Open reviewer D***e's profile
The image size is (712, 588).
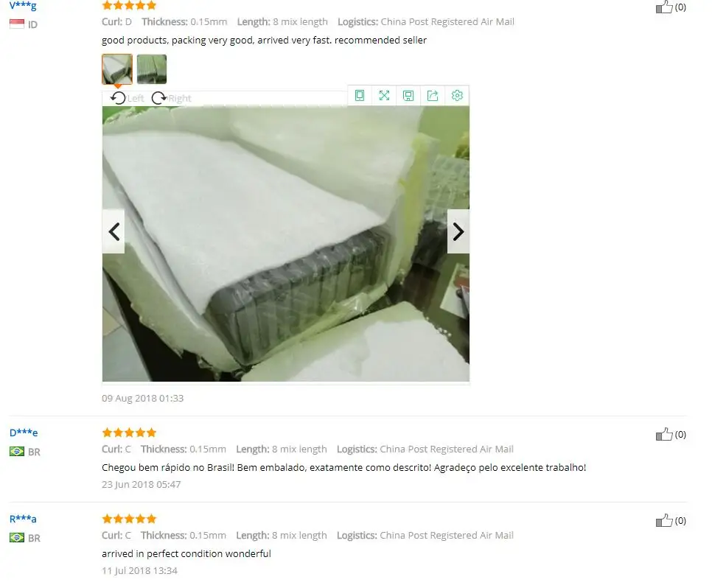[24, 433]
